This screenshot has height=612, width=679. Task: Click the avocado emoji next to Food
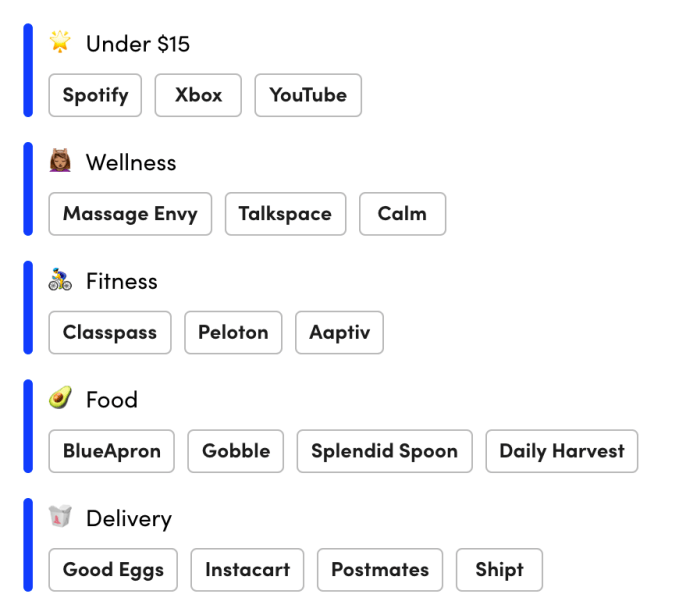pos(60,399)
